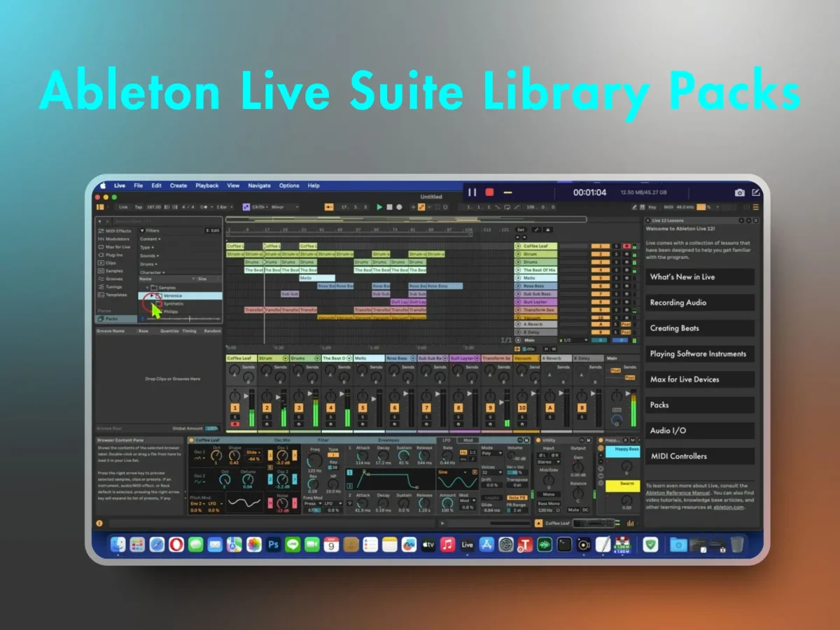
Task: Switch to the LFO tab in Coffee Leaf device
Action: (447, 440)
